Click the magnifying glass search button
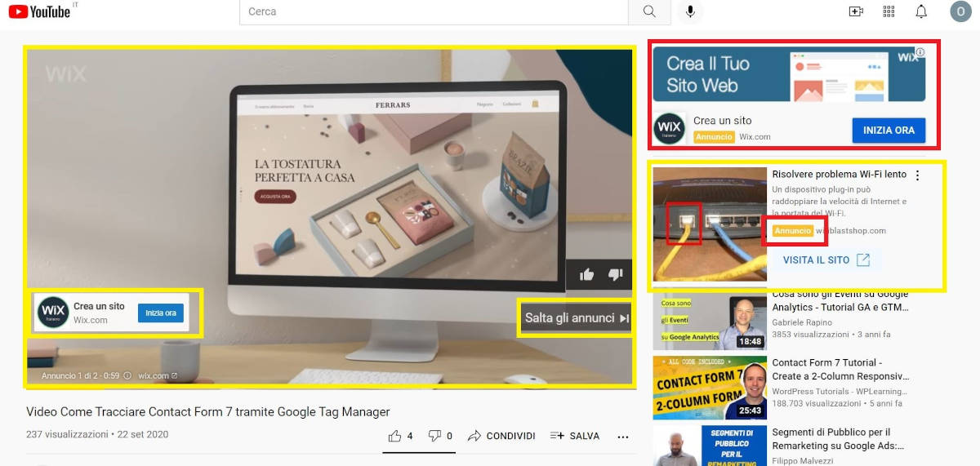980x466 pixels. pyautogui.click(x=650, y=11)
